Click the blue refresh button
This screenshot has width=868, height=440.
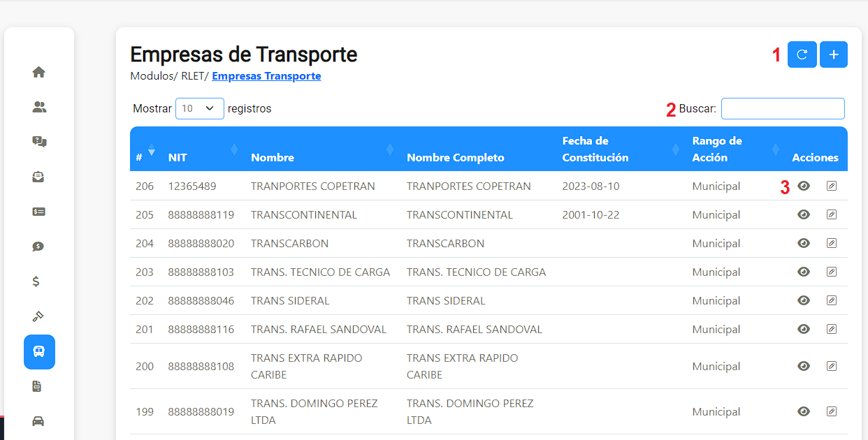pyautogui.click(x=802, y=54)
